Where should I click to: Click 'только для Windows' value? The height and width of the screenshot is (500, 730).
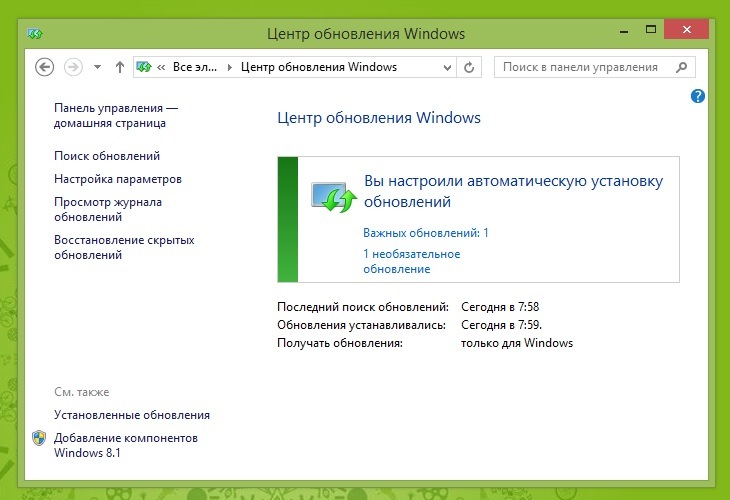(517, 343)
